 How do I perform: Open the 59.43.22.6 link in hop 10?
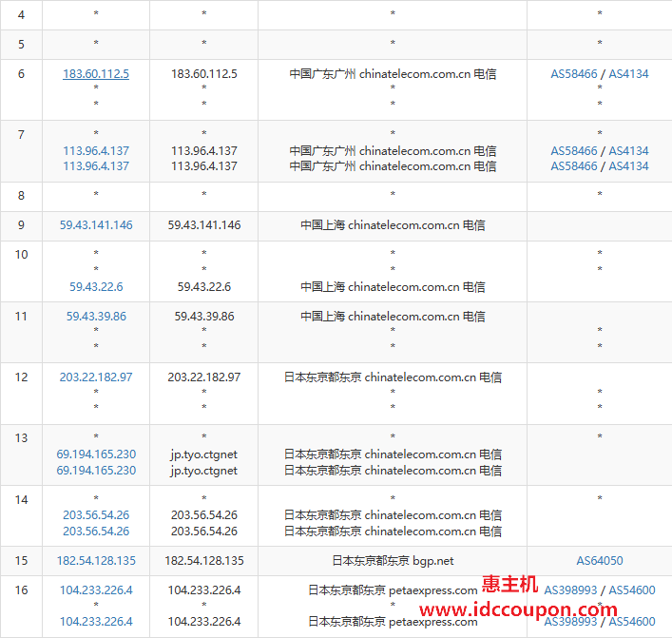pos(96,287)
